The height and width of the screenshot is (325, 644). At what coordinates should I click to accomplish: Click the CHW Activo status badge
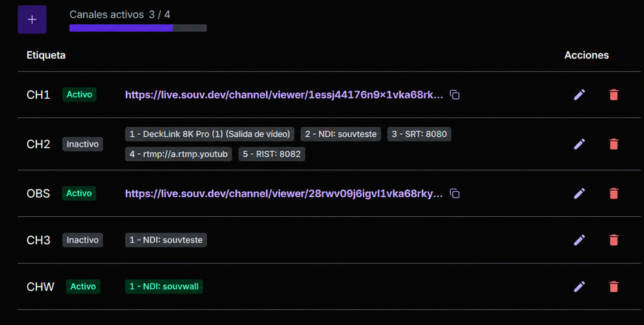tap(83, 286)
